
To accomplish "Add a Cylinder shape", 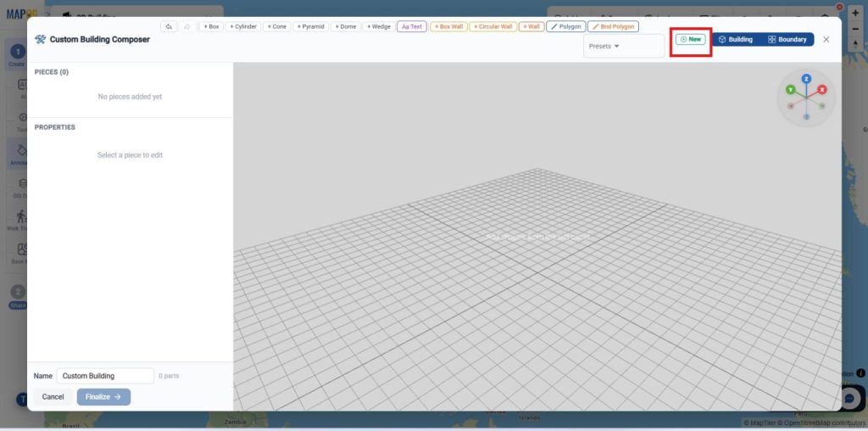I will coord(243,26).
